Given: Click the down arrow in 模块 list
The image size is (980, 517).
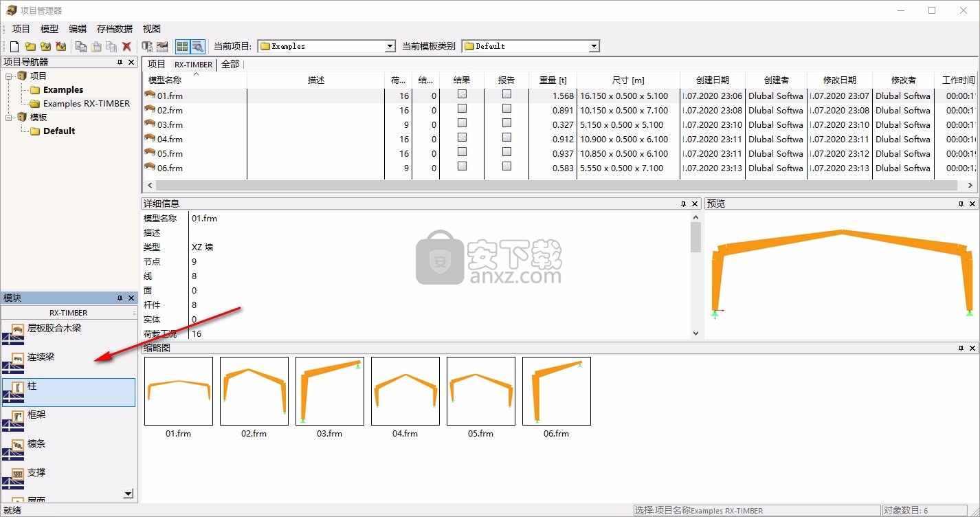Looking at the screenshot, I should click(x=128, y=493).
